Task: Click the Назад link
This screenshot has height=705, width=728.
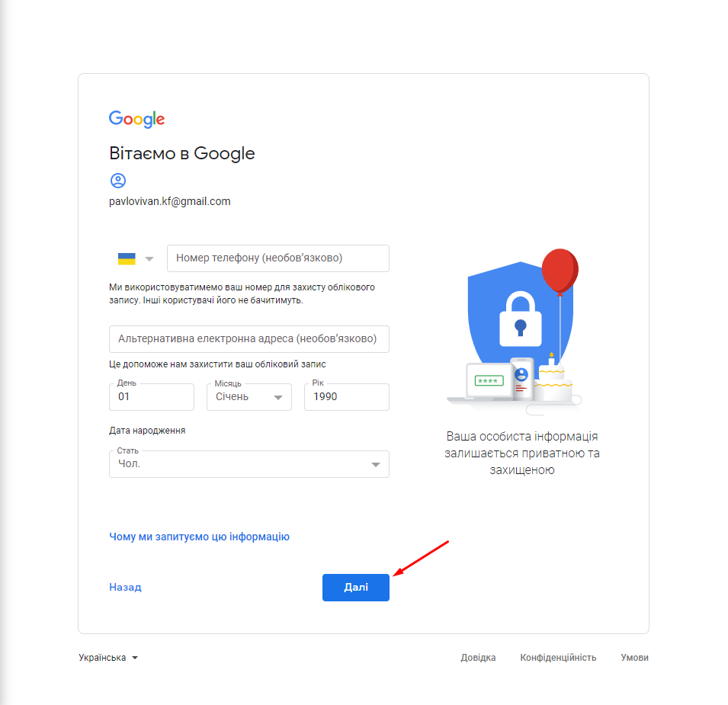Action: [125, 588]
